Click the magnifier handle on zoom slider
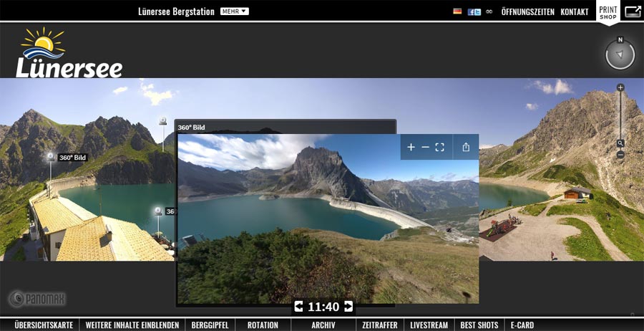Image resolution: width=644 pixels, height=331 pixels. (620, 143)
